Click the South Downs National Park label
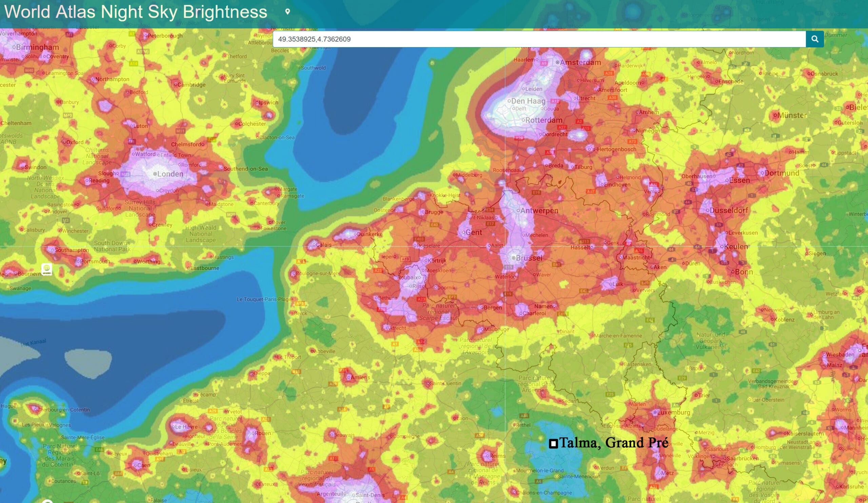The width and height of the screenshot is (868, 503). pos(112,246)
